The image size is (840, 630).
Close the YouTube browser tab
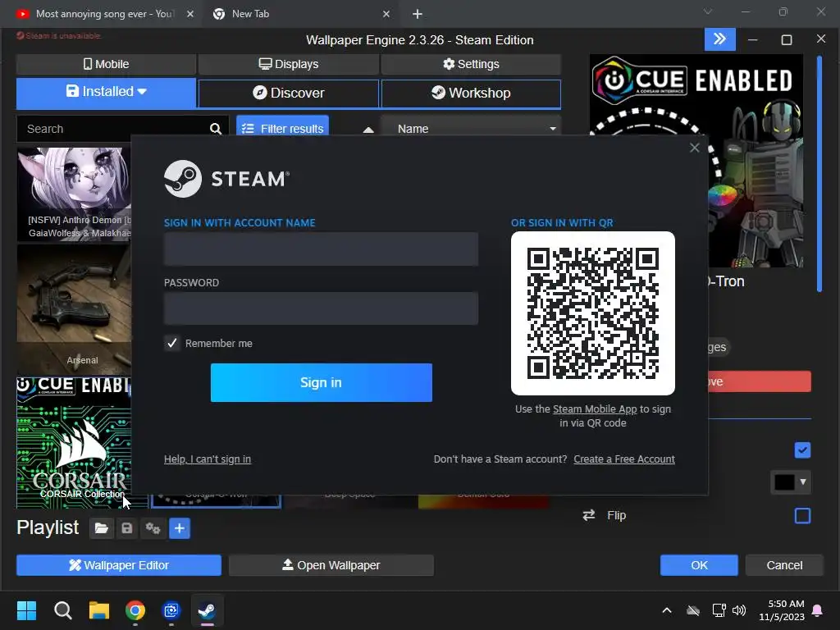190,14
